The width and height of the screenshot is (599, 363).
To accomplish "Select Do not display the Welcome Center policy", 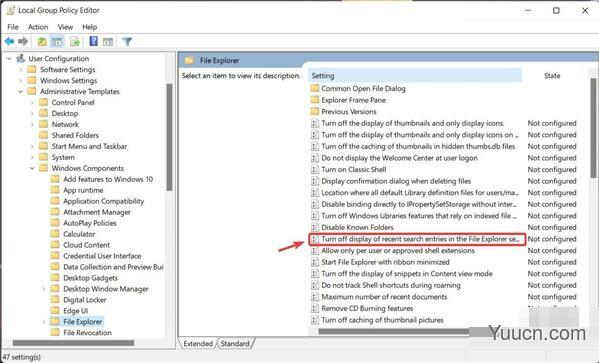I will click(x=399, y=158).
